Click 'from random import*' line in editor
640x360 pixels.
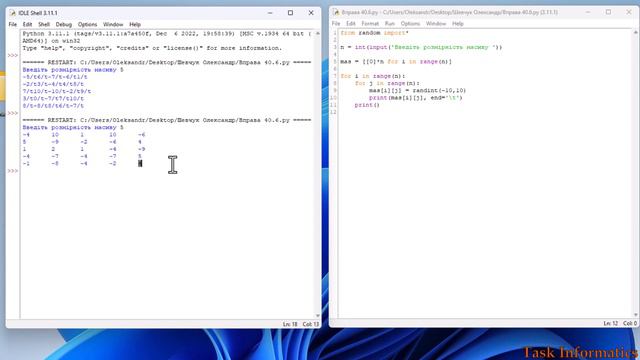[x=374, y=33]
